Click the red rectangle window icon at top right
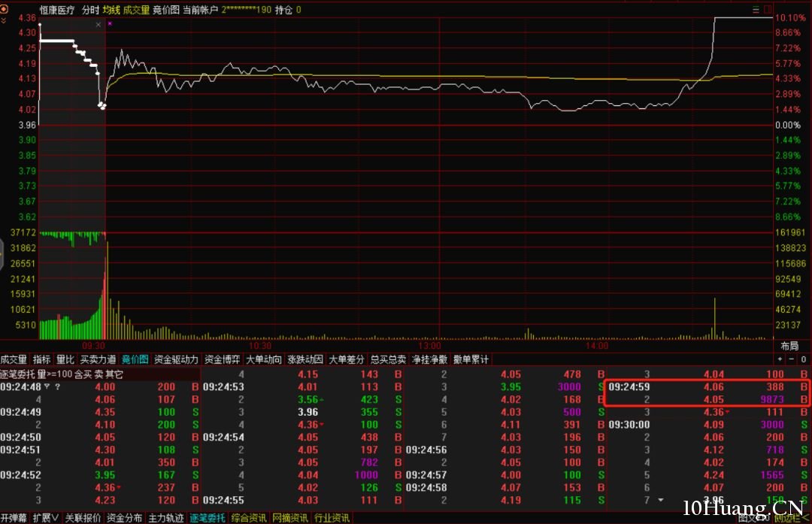This screenshot has width=812, height=524. [768, 10]
